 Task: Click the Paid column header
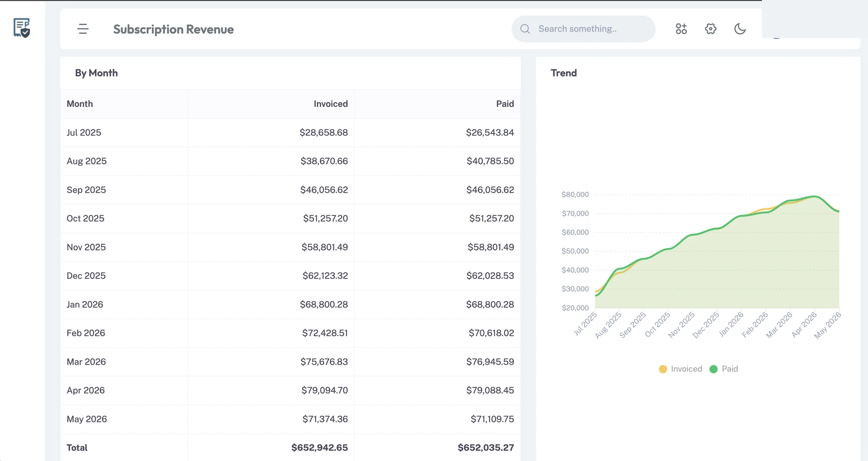[x=505, y=104]
